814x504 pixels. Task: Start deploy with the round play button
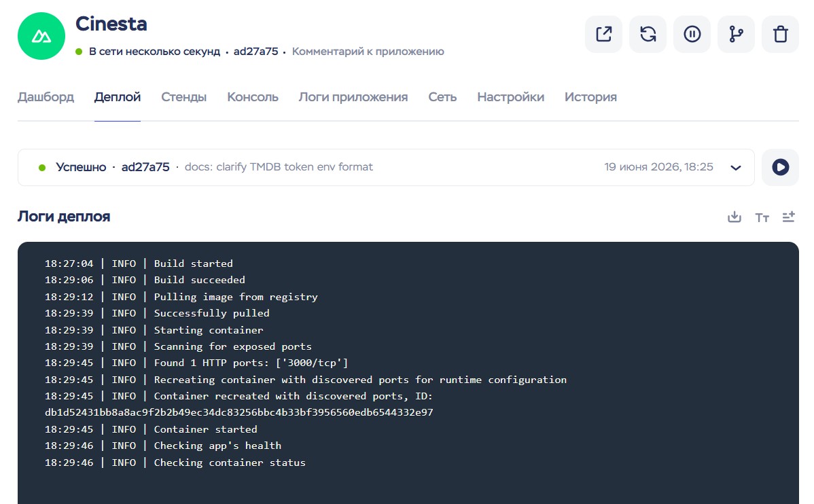point(780,167)
